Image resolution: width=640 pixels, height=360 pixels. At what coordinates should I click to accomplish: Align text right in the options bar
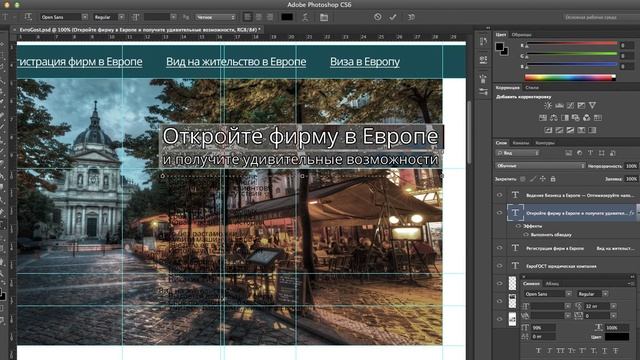coord(270,17)
